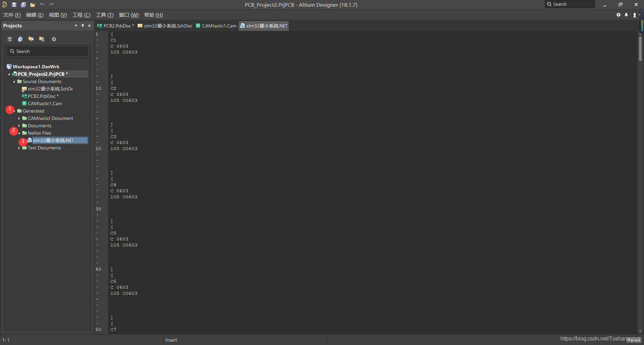Click the window restore button
644x345 pixels.
pos(621,5)
